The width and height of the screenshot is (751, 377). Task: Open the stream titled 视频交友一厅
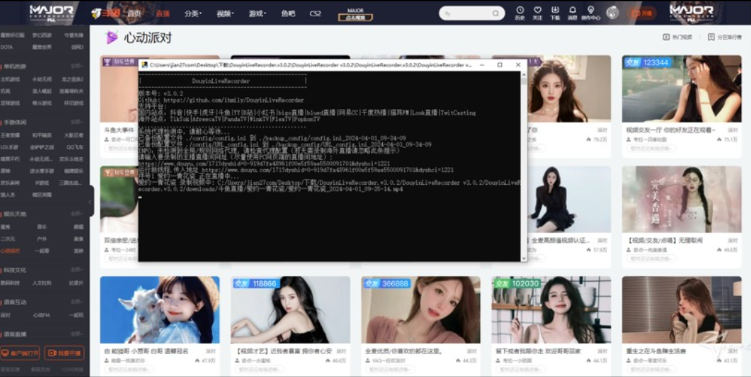pyautogui.click(x=671, y=130)
